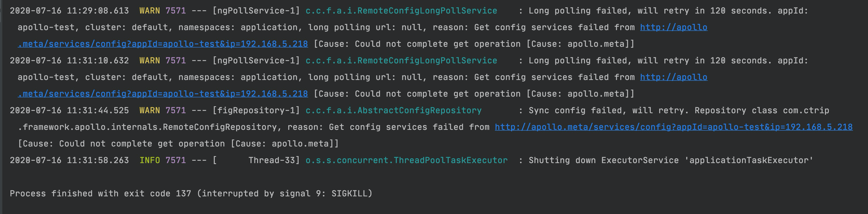
Task: Click the 'applicationTaskExecutor' quoted text
Action: pos(749,161)
